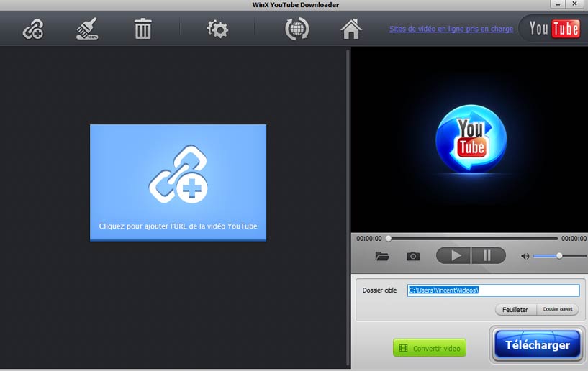Click the trash can delete icon

point(143,29)
